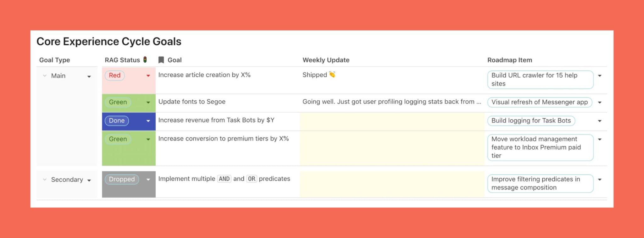Open Visual refresh of Messenger app item

pyautogui.click(x=540, y=102)
